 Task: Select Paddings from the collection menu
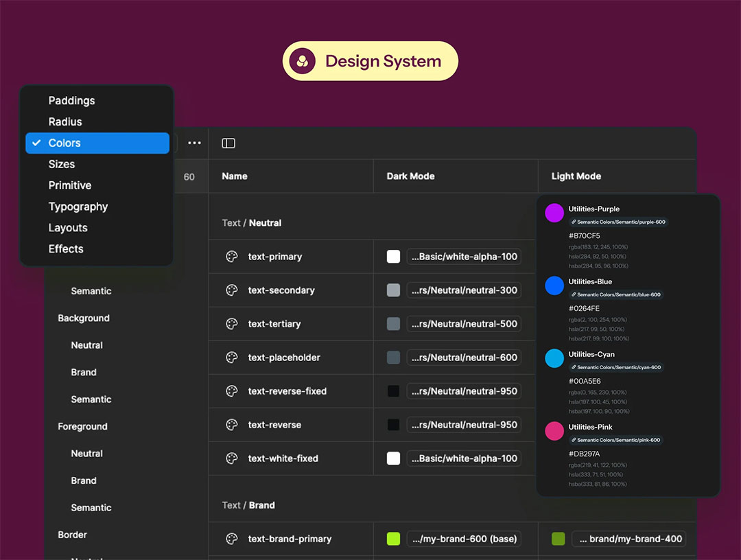72,100
